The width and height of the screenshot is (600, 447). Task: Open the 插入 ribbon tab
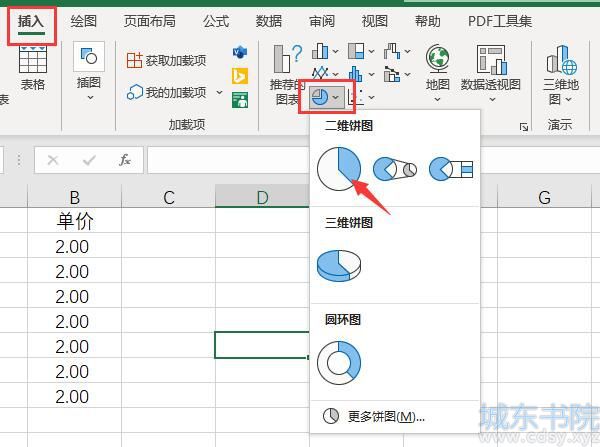tap(31, 22)
